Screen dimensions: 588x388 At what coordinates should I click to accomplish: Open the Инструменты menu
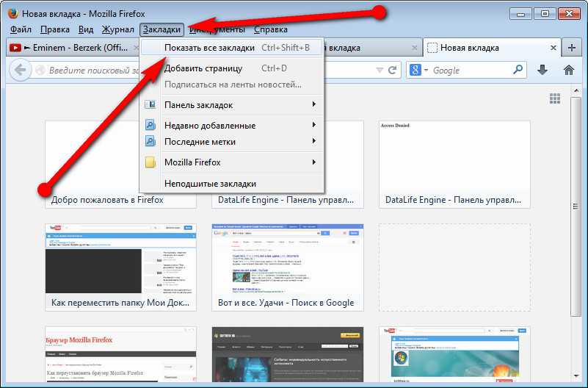(x=217, y=29)
